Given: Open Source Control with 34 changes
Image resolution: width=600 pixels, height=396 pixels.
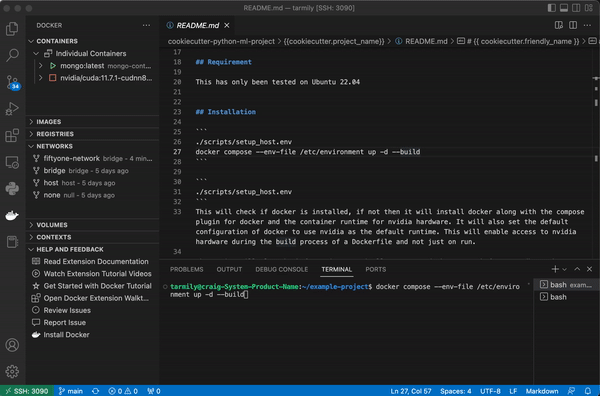Looking at the screenshot, I should 12,82.
